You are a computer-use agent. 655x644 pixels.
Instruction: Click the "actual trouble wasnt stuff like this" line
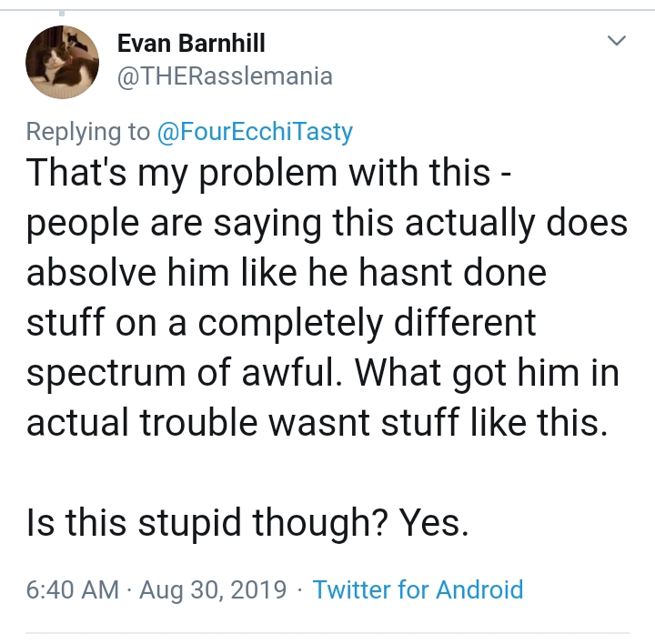coord(317,422)
